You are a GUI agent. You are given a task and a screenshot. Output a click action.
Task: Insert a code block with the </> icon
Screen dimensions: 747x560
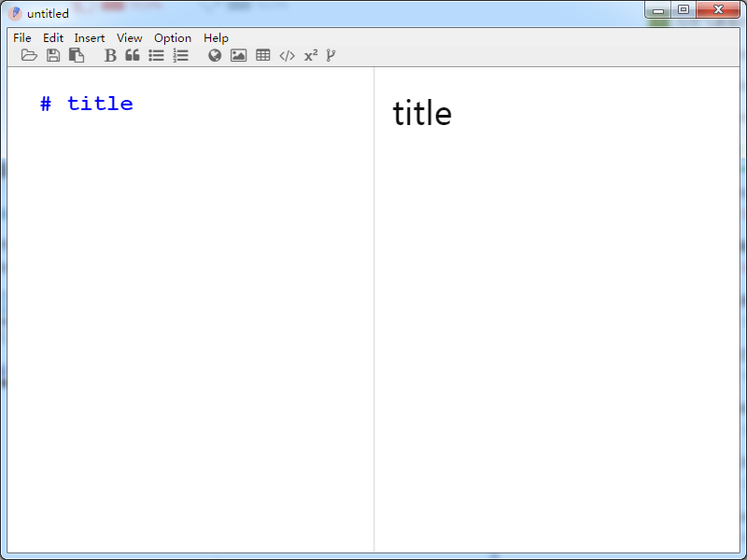287,56
